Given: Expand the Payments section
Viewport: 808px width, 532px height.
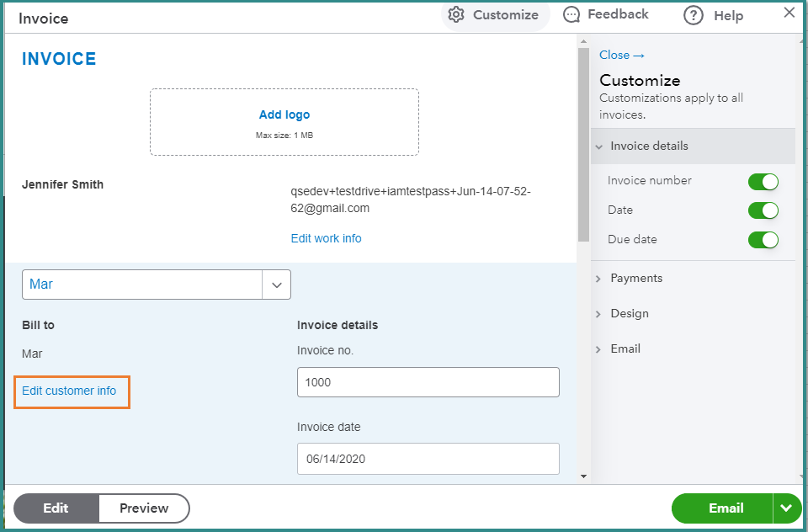Looking at the screenshot, I should (636, 278).
